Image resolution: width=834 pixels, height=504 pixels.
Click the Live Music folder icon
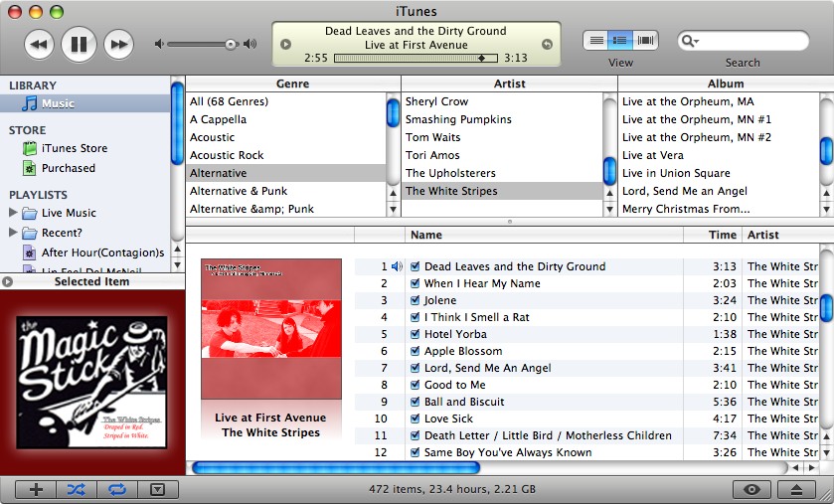(30, 213)
